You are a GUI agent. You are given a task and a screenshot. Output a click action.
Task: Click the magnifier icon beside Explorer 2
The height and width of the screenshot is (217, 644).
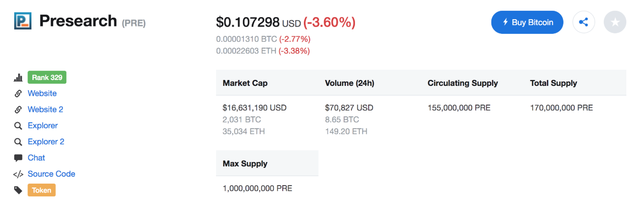19,142
